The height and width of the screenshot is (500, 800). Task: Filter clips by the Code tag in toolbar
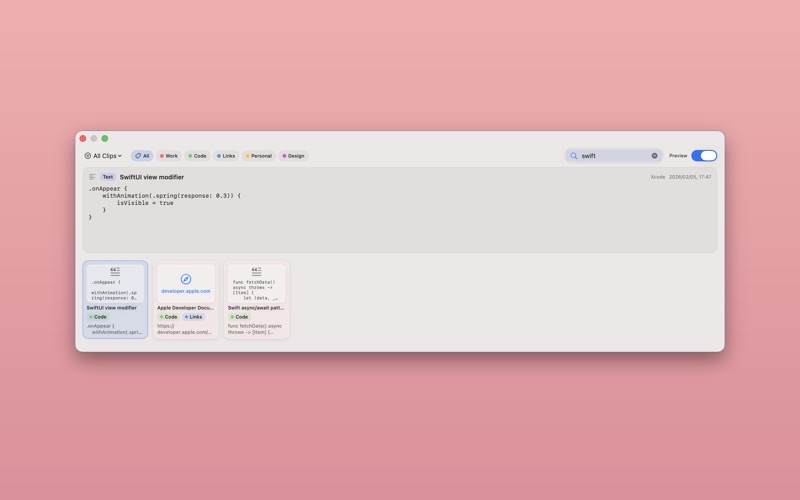[197, 156]
